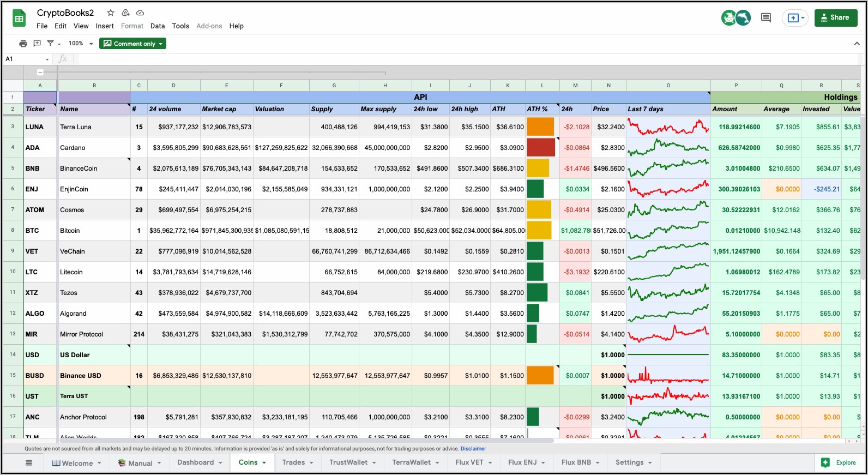This screenshot has width=868, height=475.
Task: Open the Google Sheets home icon
Action: click(x=19, y=19)
